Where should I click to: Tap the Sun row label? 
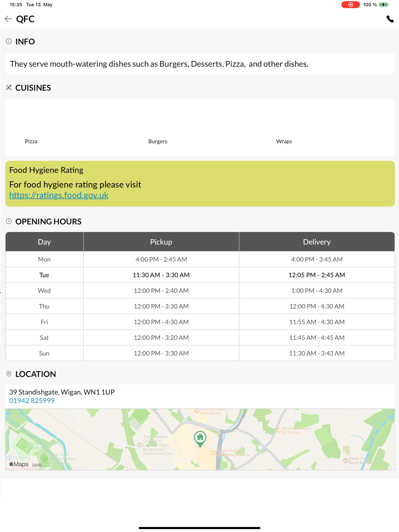coord(44,353)
